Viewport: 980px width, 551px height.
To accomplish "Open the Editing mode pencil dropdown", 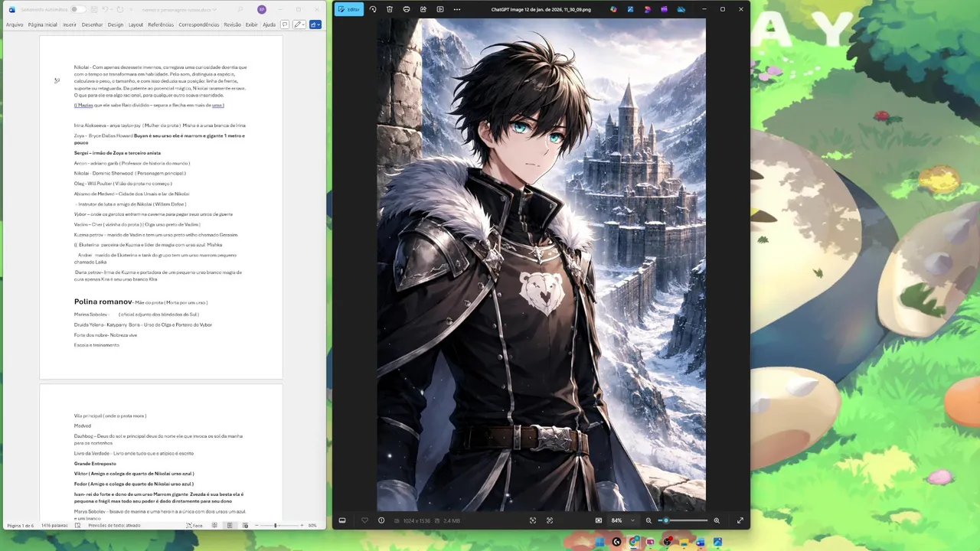I will coord(299,24).
